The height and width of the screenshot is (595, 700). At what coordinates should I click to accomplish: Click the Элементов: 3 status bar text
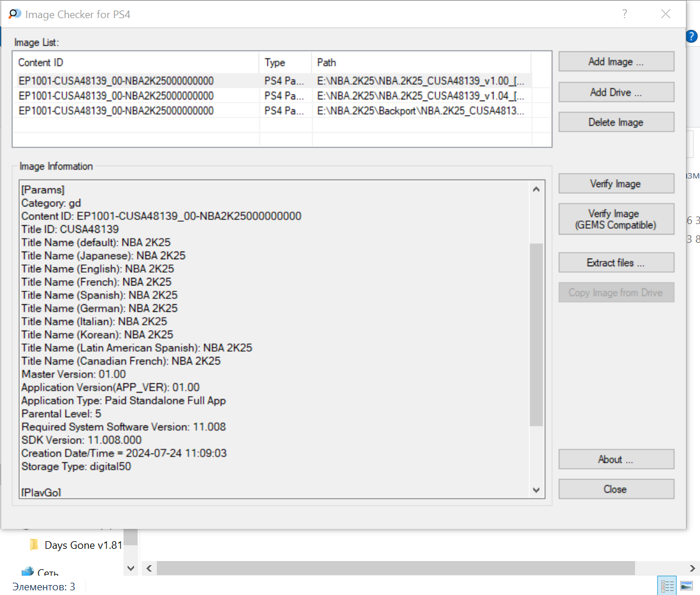[x=44, y=587]
